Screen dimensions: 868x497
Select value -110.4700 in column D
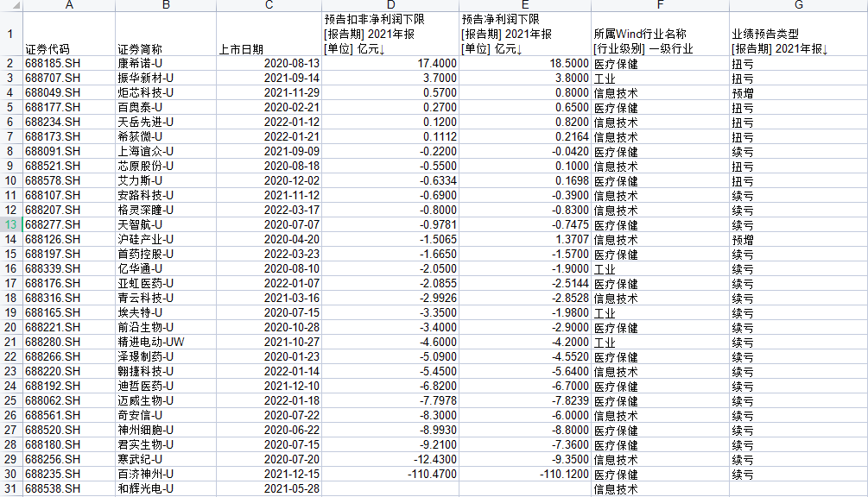[390, 474]
